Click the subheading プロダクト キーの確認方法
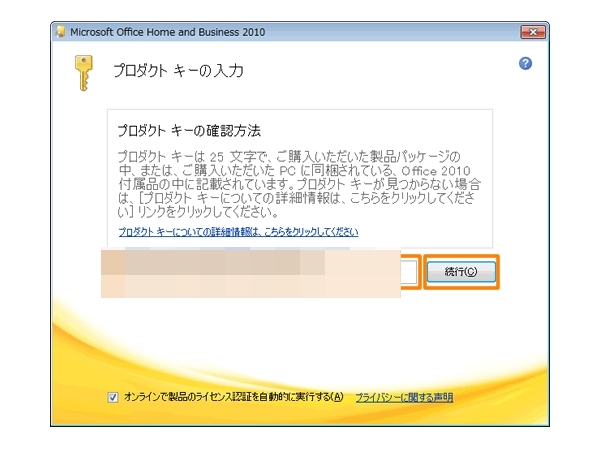The image size is (614, 460). [x=189, y=131]
